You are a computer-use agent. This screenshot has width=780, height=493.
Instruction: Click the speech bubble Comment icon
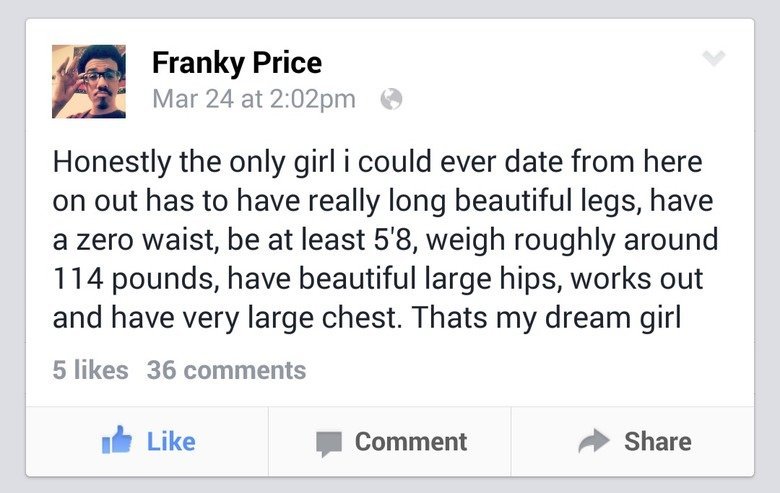click(328, 443)
